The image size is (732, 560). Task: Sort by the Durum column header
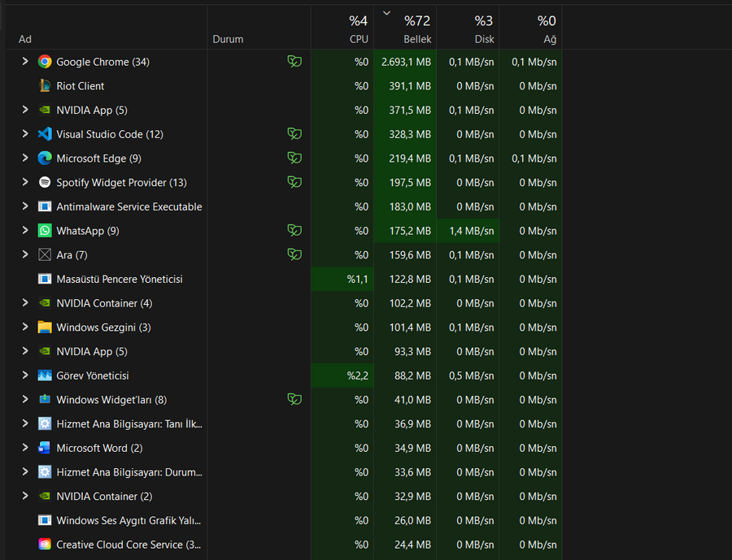click(x=259, y=28)
